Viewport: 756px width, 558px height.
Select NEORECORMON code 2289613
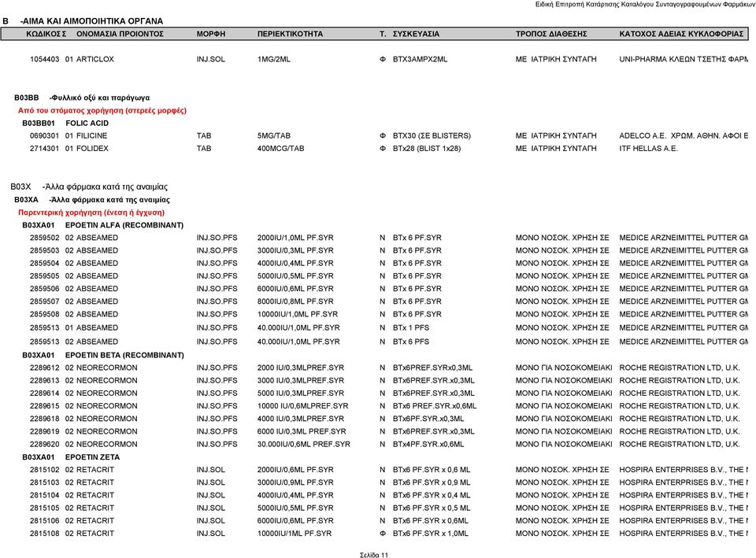click(44, 381)
